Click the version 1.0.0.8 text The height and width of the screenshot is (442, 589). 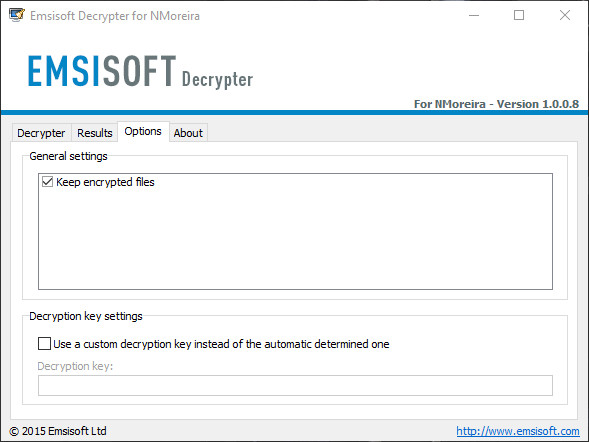[496, 104]
